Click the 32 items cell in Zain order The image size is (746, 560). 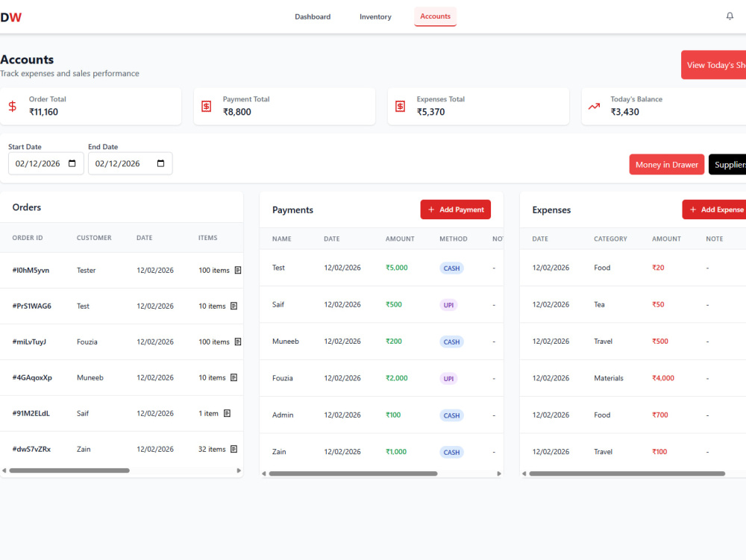coord(212,449)
